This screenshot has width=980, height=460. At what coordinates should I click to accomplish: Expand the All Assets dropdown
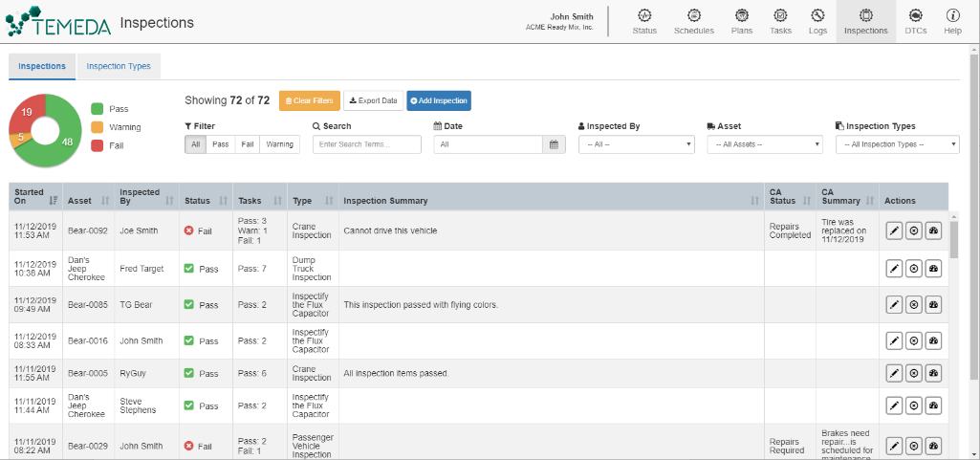tap(764, 144)
